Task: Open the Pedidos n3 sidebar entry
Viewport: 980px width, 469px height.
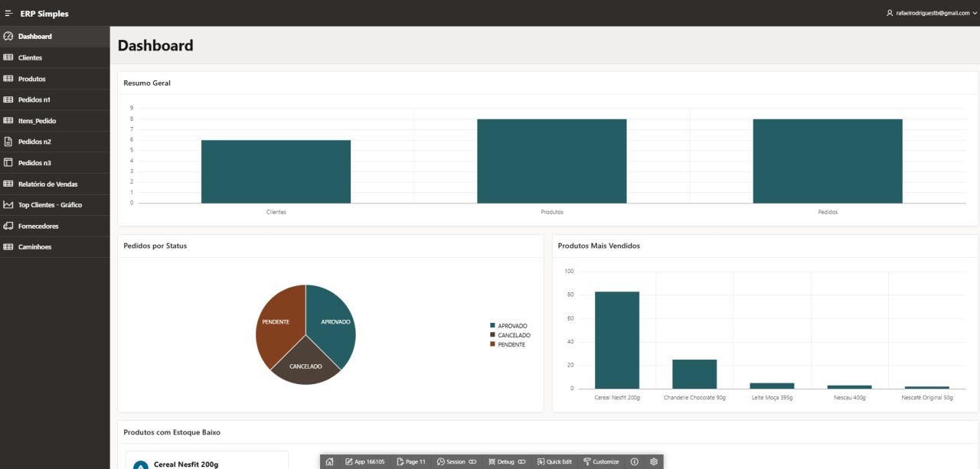Action: click(55, 163)
